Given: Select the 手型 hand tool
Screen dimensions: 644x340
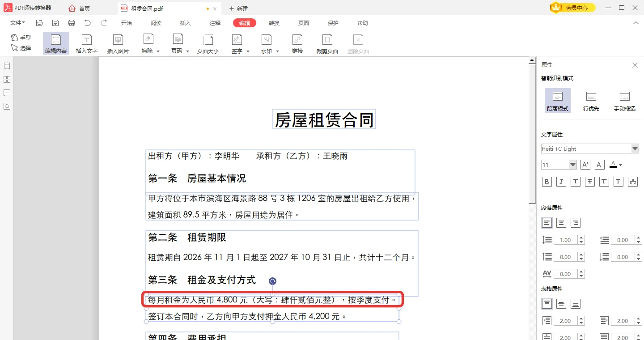Looking at the screenshot, I should pos(21,38).
